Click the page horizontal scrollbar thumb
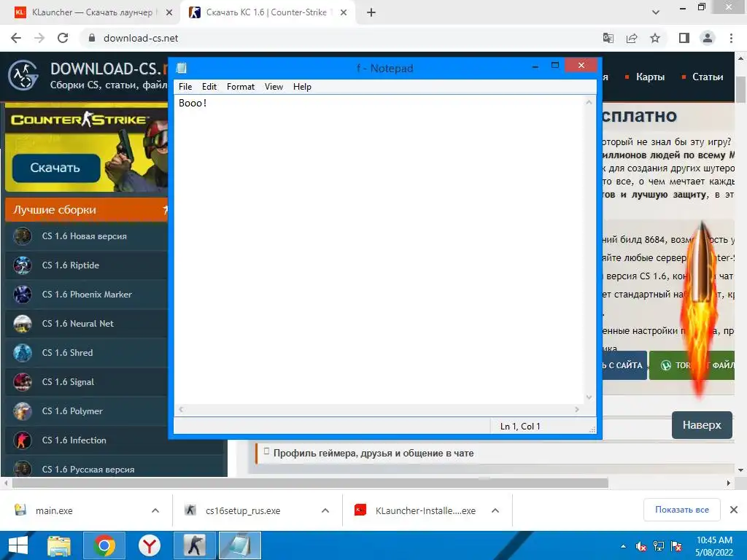Viewport: 747px width, 560px height. tap(310, 483)
